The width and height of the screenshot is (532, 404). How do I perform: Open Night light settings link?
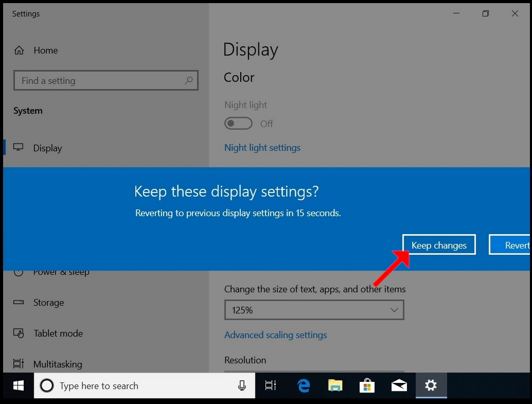[262, 148]
